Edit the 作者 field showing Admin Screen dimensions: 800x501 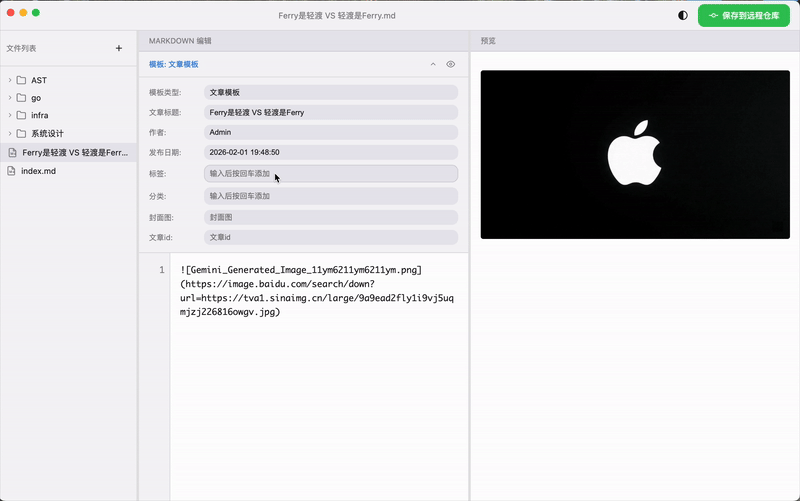(331, 132)
